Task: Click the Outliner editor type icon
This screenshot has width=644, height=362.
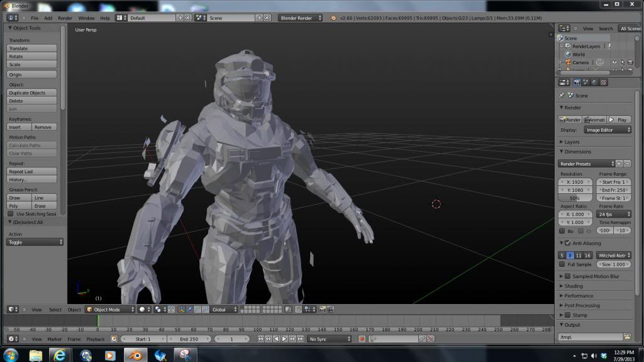Action: 564,28
